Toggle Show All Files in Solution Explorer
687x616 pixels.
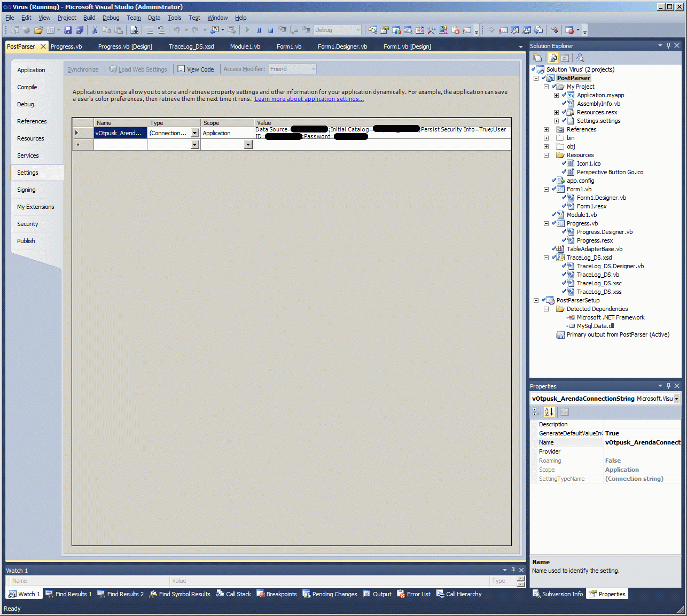(x=553, y=58)
